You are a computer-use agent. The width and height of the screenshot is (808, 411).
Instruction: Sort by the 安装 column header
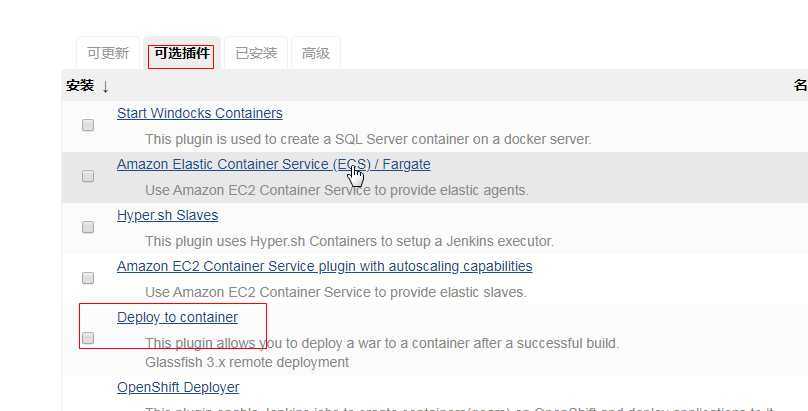87,85
